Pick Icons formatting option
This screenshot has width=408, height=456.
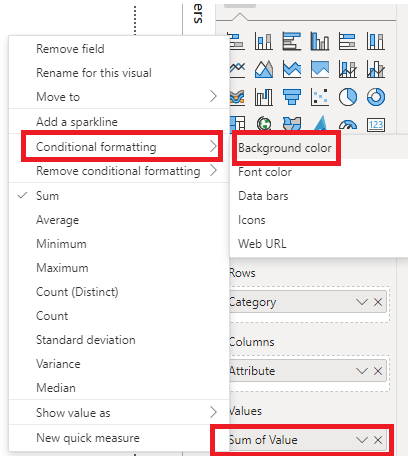[319, 220]
